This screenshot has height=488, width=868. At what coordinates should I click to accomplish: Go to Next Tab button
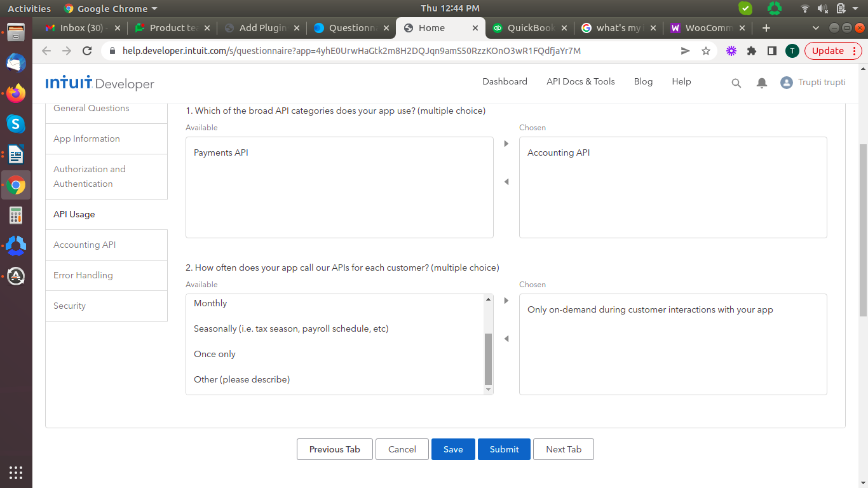click(x=564, y=449)
